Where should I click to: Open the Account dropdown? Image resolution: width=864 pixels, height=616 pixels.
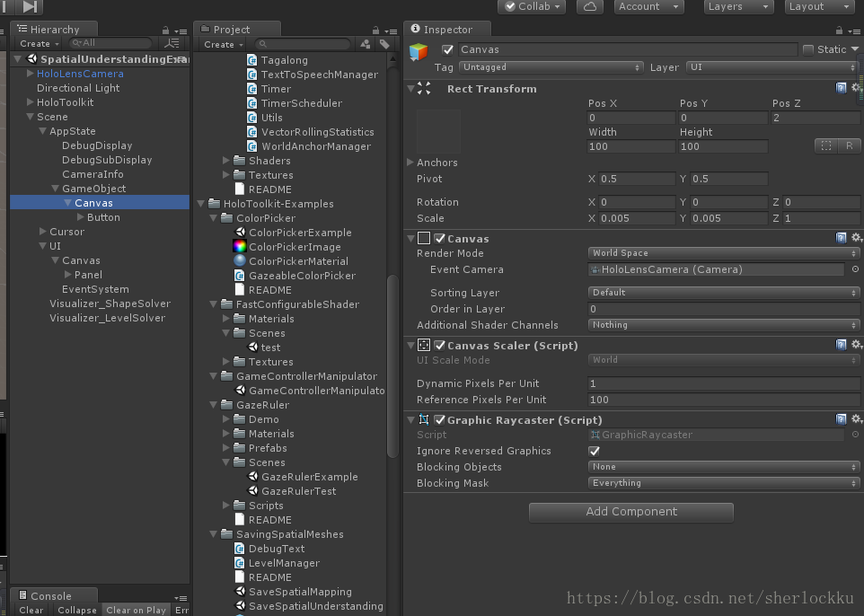648,6
